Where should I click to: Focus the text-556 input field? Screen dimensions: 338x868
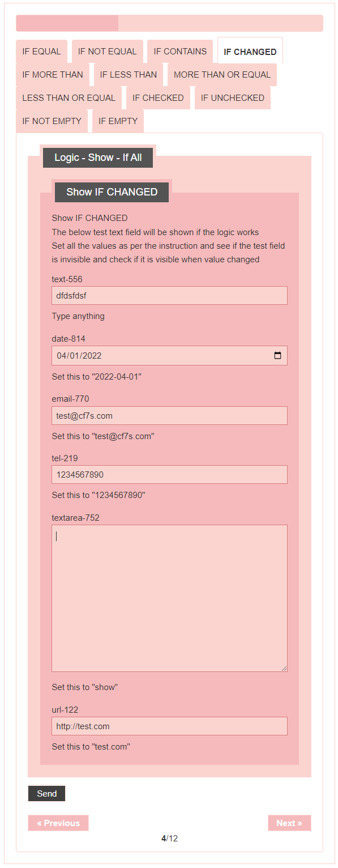click(x=169, y=295)
